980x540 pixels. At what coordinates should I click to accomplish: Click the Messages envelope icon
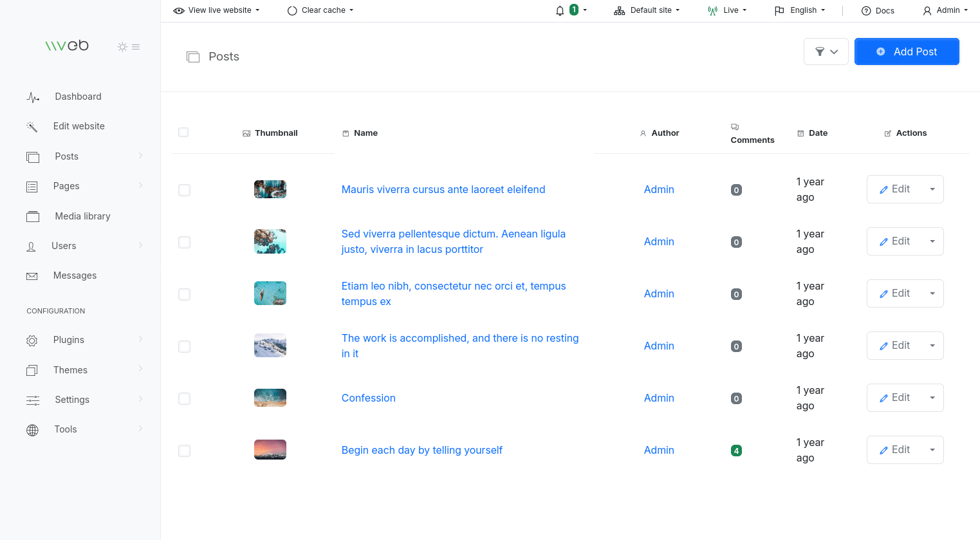(x=32, y=276)
